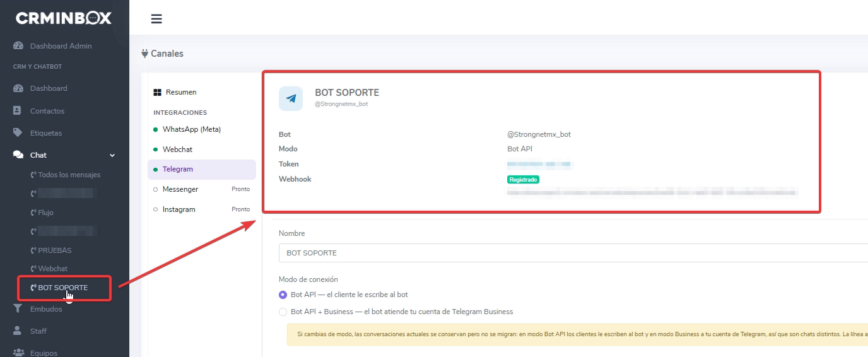Click the Staff person icon

(x=18, y=331)
